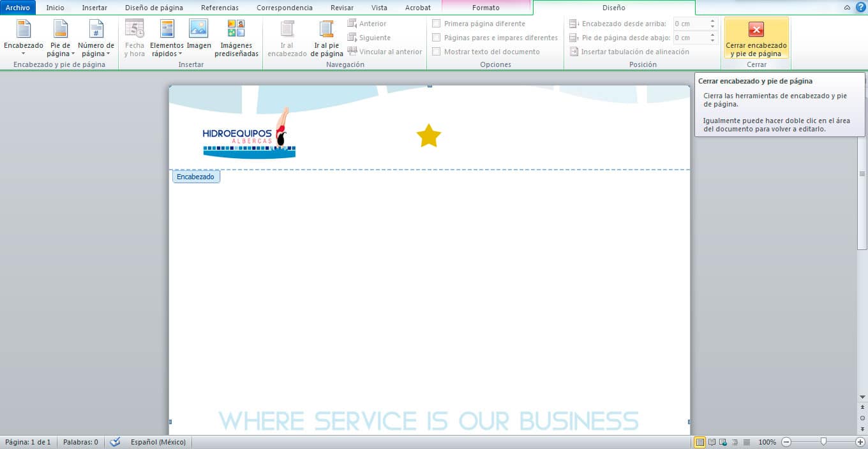
Task: Click the spell check icon in status bar
Action: 115,442
